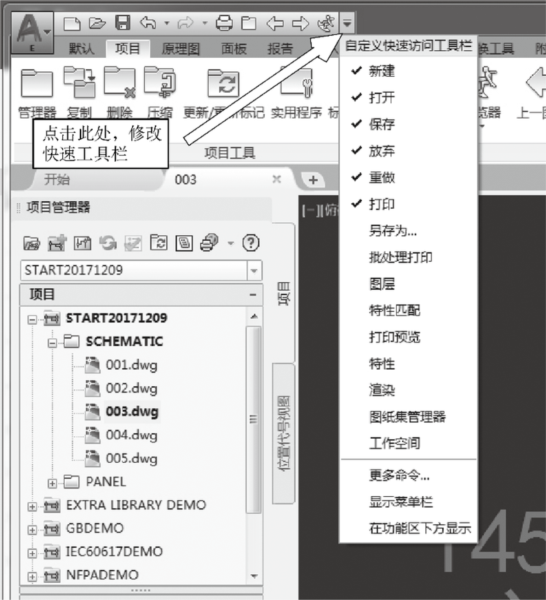Click the 管理器 ribbon button
Screen dimensions: 546x600
click(x=37, y=92)
